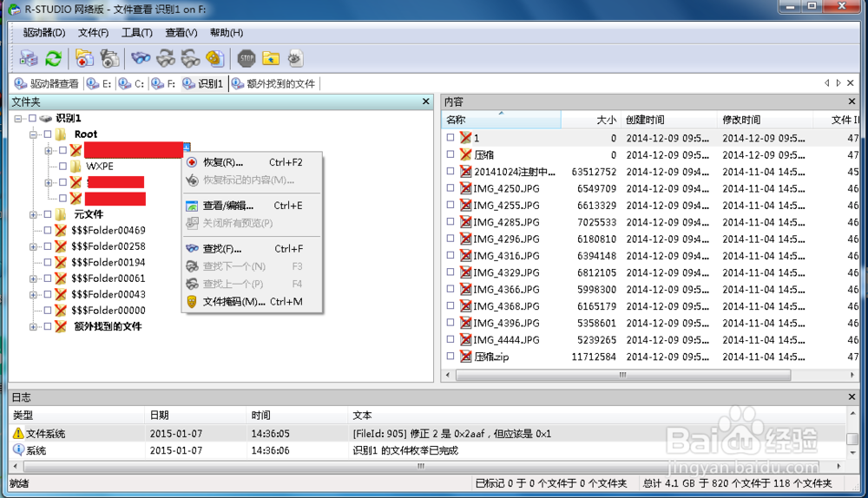Click the 识别1 drive icon in tree

(x=46, y=118)
